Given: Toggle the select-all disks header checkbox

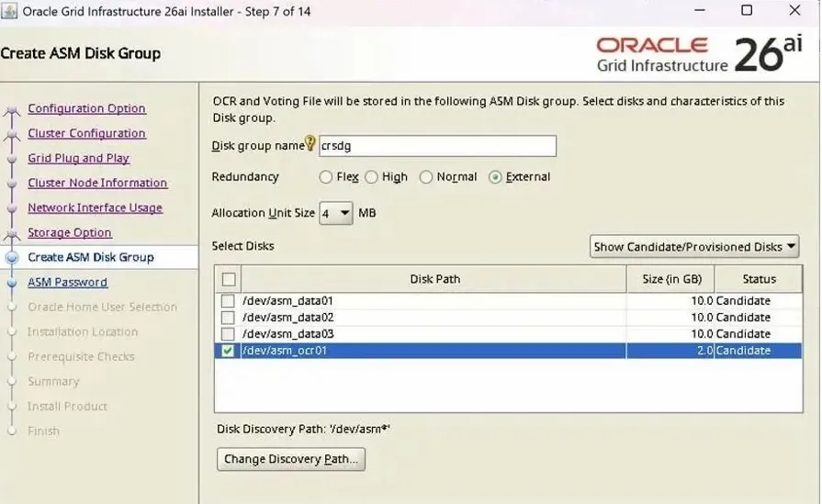Looking at the screenshot, I should pyautogui.click(x=229, y=279).
